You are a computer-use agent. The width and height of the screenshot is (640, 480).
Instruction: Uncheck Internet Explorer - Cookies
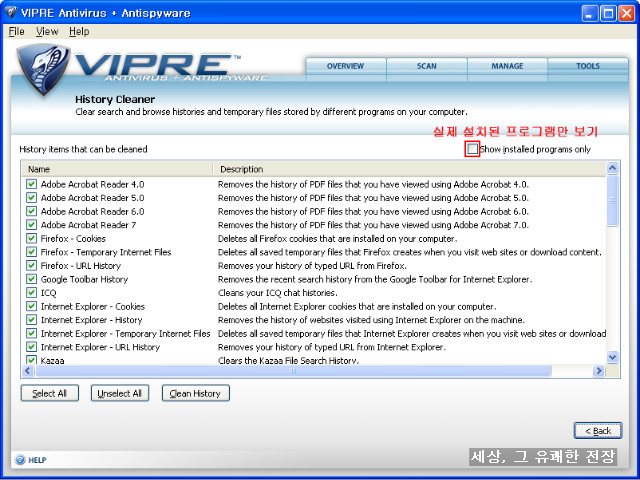point(31,306)
